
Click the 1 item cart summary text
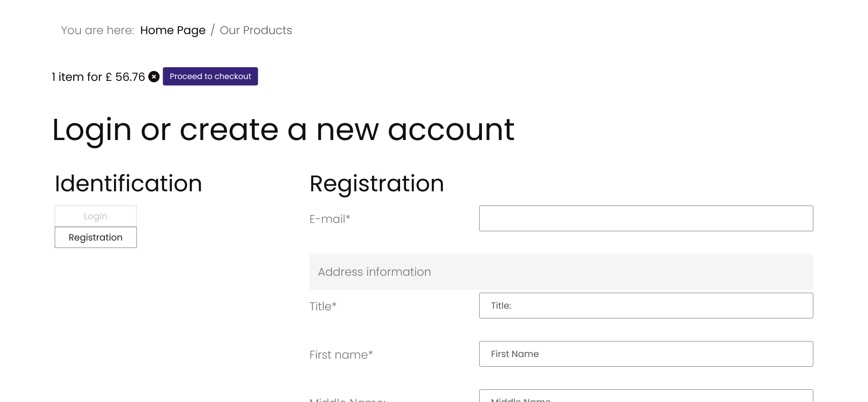(x=99, y=77)
